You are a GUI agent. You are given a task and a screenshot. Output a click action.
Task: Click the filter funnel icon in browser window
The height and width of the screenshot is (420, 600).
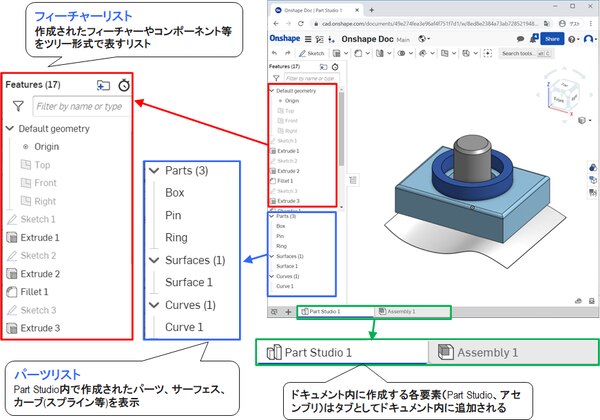(276, 78)
